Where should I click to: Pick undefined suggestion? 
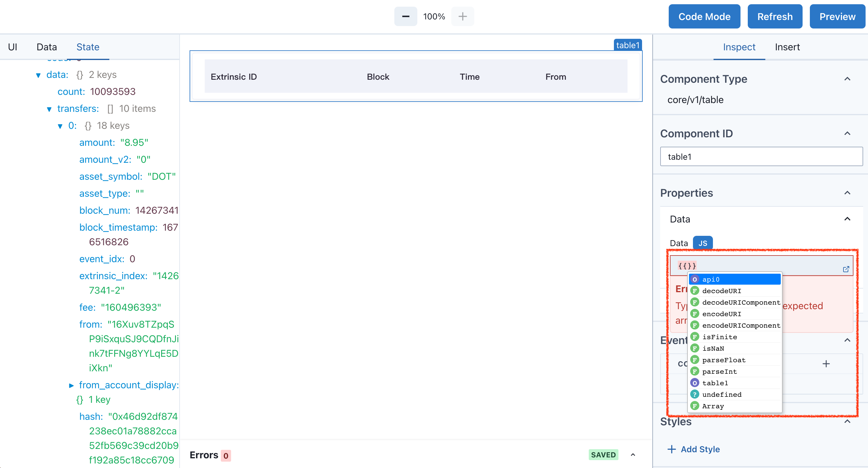[x=734, y=394]
